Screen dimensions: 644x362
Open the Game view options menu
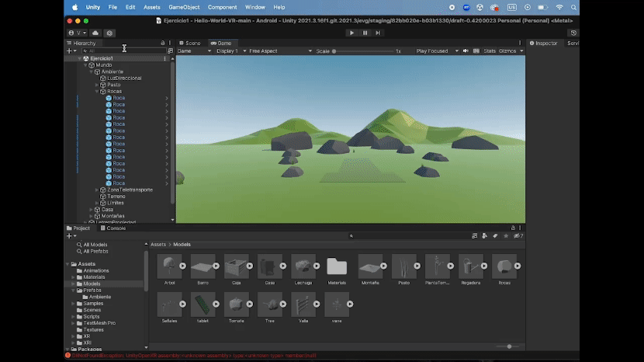coord(520,43)
